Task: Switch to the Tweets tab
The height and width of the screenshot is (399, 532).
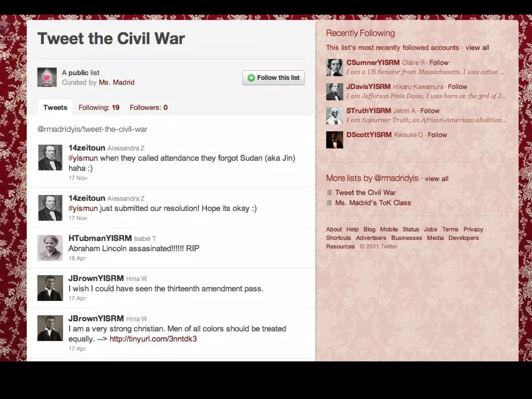Action: pyautogui.click(x=55, y=107)
